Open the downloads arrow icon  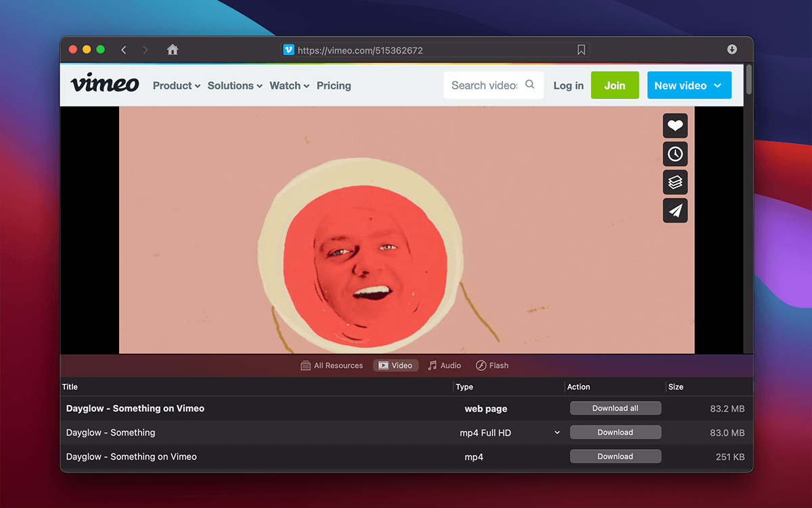[x=732, y=49]
